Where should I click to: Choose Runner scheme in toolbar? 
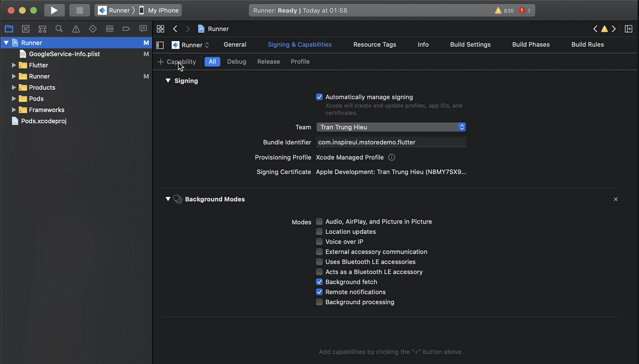click(x=114, y=10)
